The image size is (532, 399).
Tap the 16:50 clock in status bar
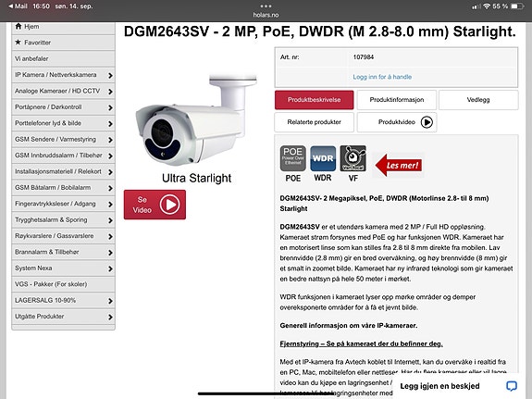(41, 6)
